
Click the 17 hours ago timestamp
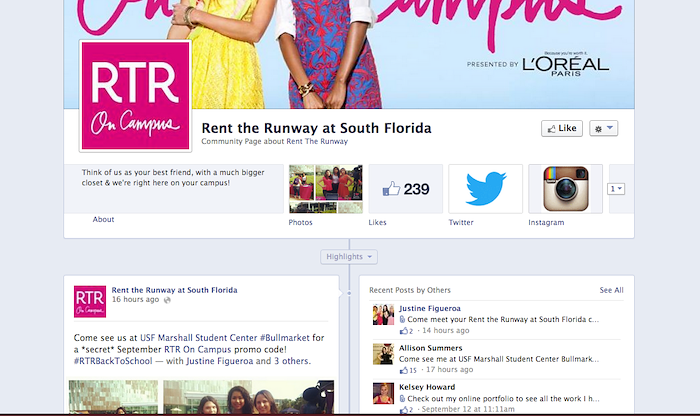(449, 370)
